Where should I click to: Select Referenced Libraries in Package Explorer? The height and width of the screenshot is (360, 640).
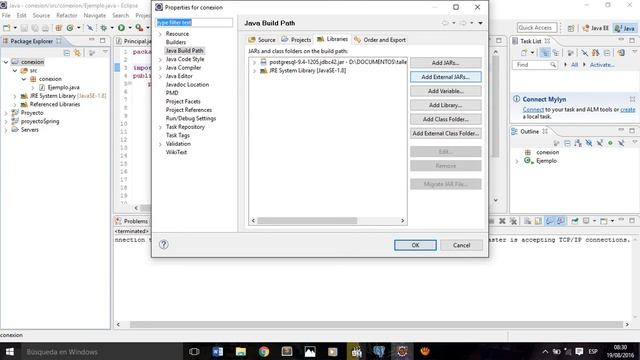tap(50, 104)
